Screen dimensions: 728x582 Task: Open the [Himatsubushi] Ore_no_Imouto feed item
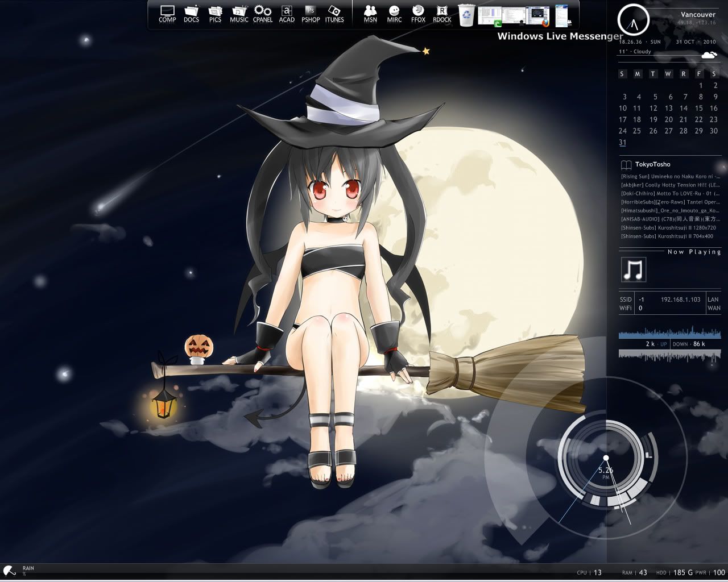tap(671, 210)
